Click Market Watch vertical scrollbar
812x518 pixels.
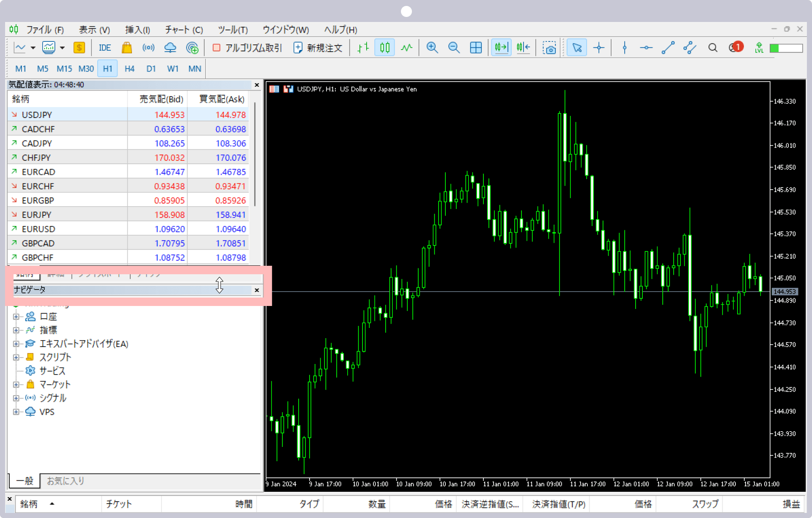255,154
